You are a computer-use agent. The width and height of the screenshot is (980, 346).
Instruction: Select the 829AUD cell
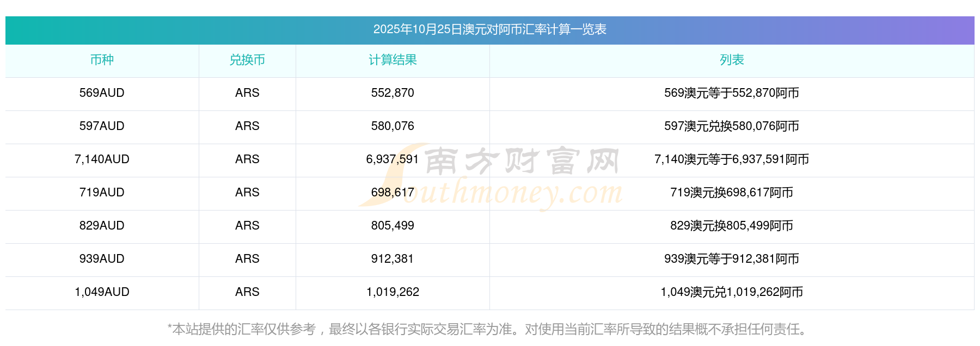(102, 226)
